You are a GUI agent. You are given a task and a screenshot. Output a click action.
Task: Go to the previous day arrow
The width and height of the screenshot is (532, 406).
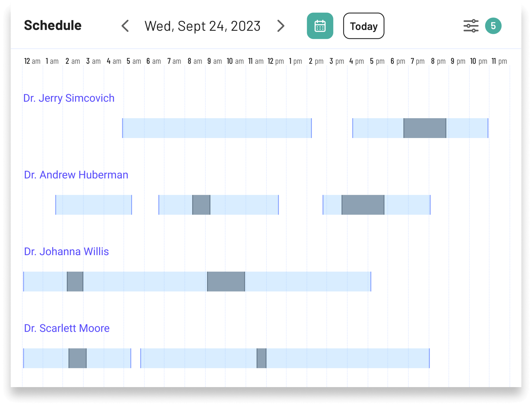[x=125, y=26]
